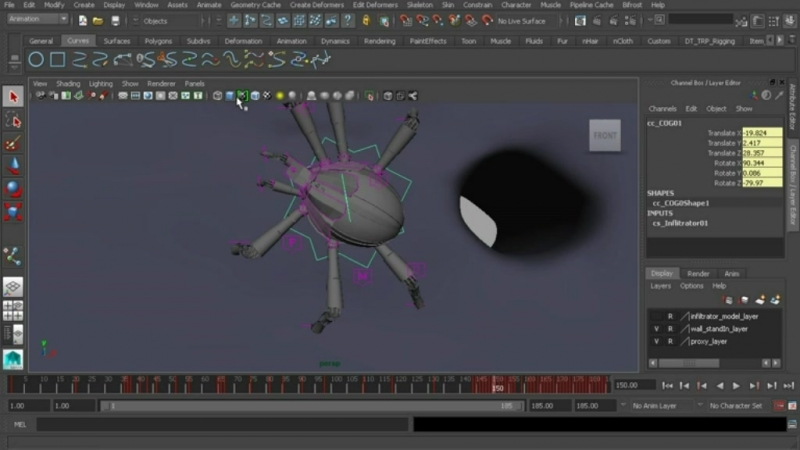Open the Skeleton menu
This screenshot has height=450, width=800.
(420, 5)
